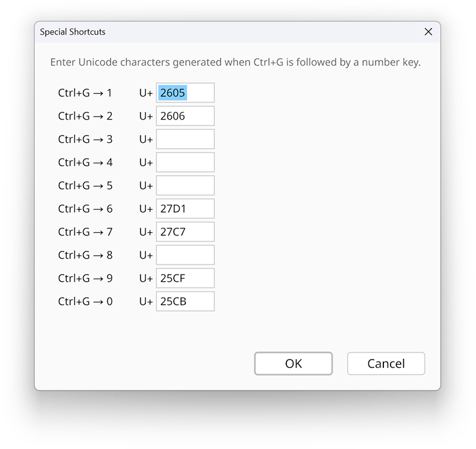Viewport: 476px width, 449px height.
Task: Focus the empty Ctrl+G → 8 field
Action: [185, 255]
